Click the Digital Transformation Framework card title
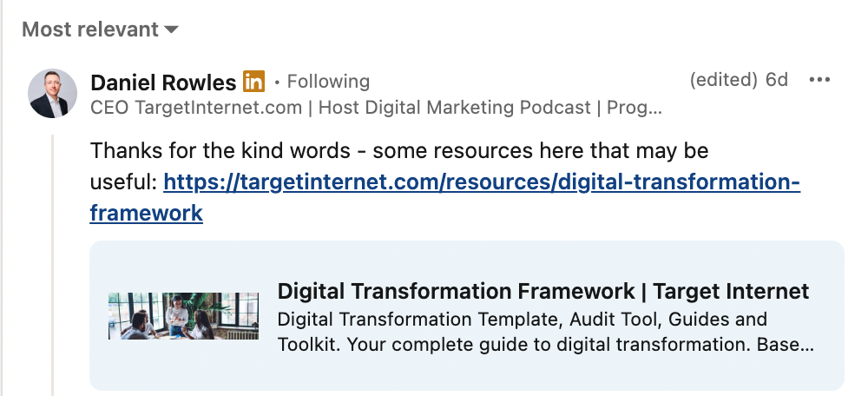 pyautogui.click(x=542, y=291)
